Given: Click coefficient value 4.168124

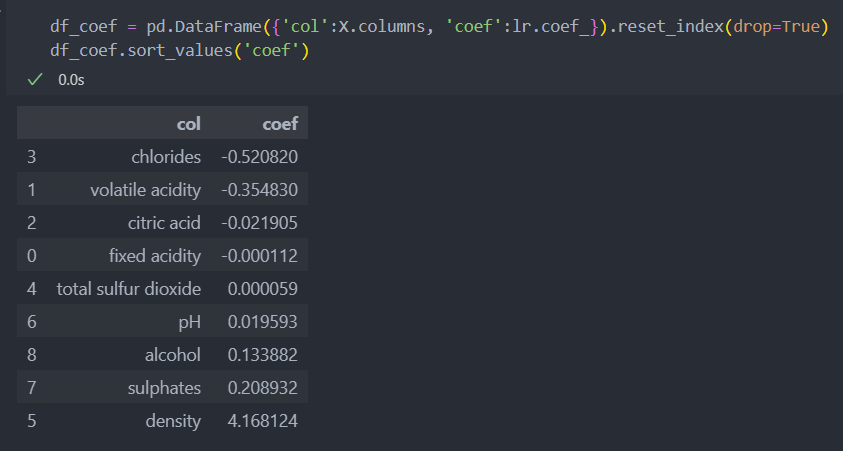Looking at the screenshot, I should point(262,421).
